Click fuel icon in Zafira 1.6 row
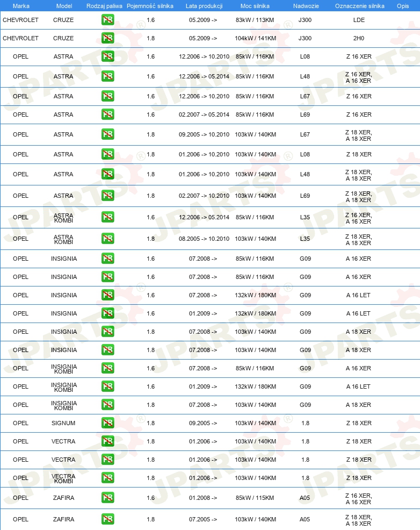The width and height of the screenshot is (420, 530). (x=108, y=498)
